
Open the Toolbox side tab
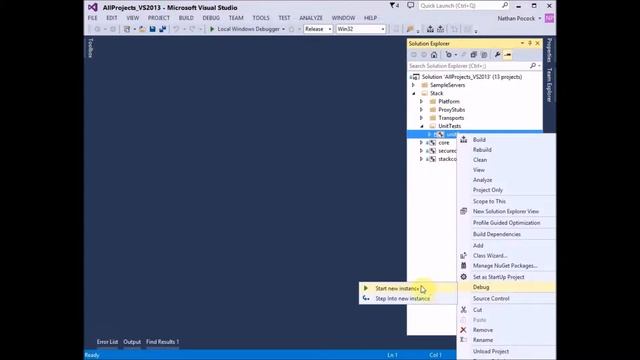click(90, 48)
